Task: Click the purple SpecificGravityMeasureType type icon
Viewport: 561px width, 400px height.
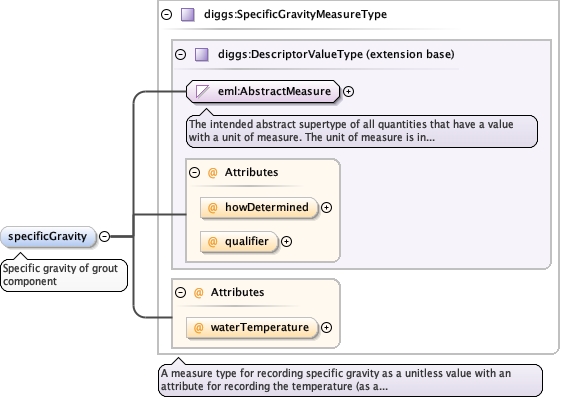Action: coord(188,15)
